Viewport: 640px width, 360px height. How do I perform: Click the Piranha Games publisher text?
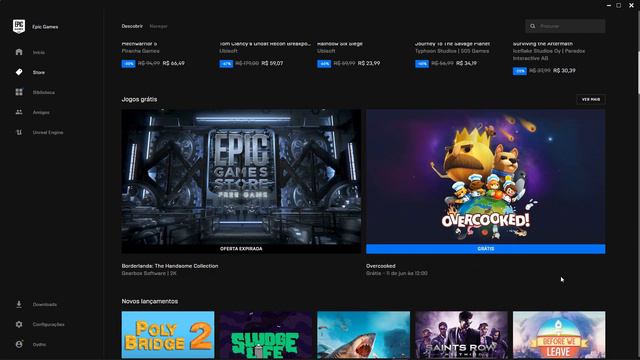pos(140,51)
